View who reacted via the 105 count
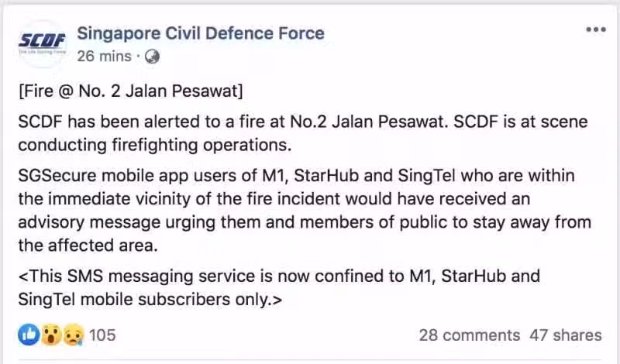Viewport: 620px width, 364px height. pos(102,335)
